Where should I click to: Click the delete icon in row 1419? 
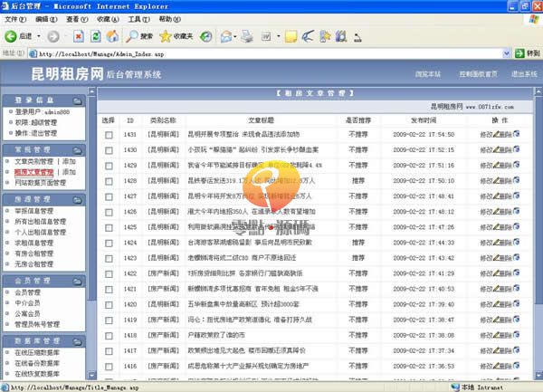click(x=516, y=320)
